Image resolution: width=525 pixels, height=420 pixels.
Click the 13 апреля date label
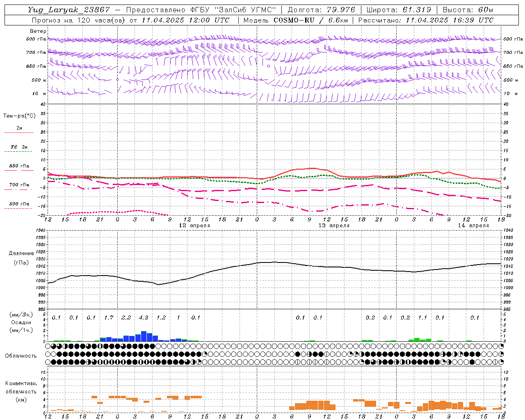point(334,226)
